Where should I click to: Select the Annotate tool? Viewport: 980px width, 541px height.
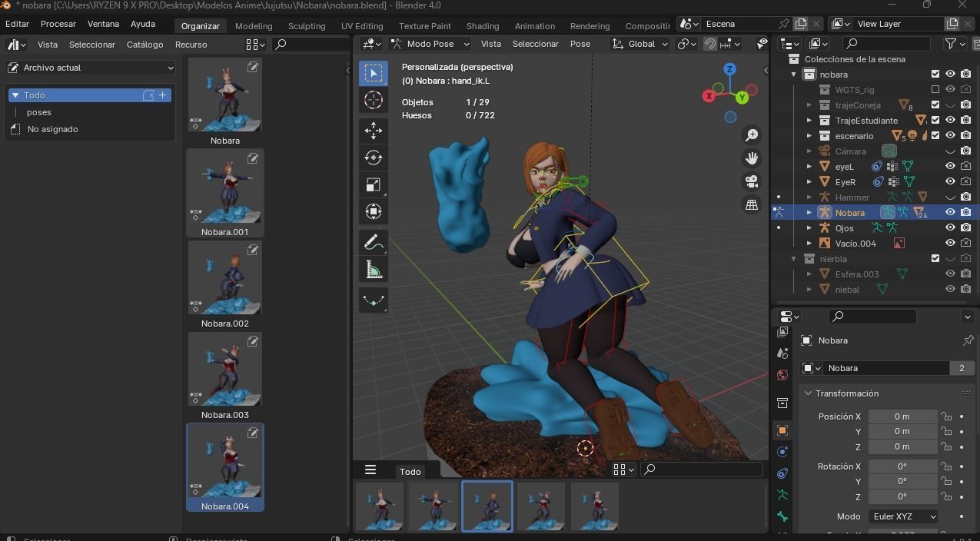point(374,243)
